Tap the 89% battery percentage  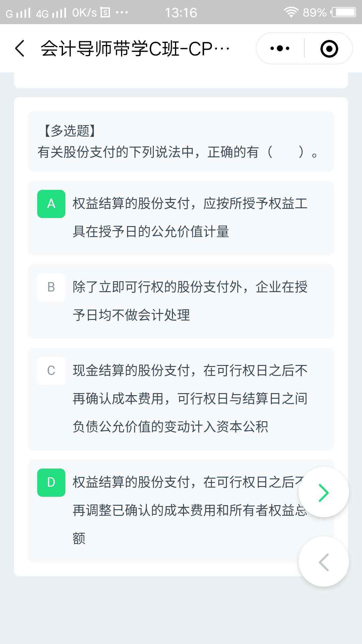314,12
